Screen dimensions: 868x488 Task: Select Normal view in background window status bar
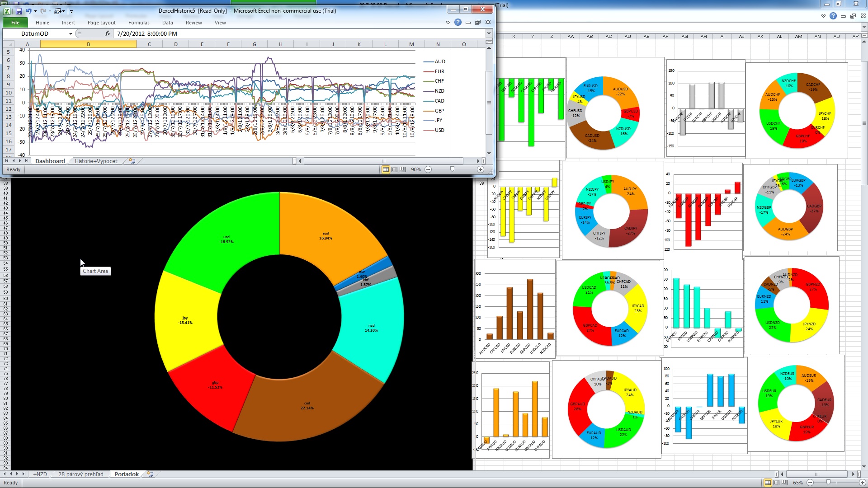pyautogui.click(x=768, y=483)
